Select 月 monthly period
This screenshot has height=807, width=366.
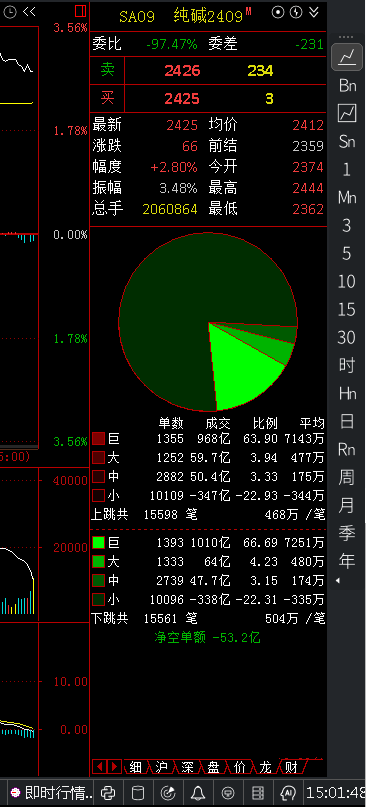[347, 505]
